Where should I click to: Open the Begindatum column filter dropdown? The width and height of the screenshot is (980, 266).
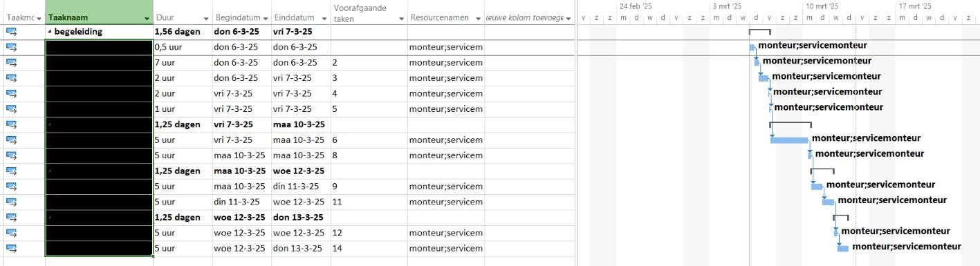click(265, 18)
